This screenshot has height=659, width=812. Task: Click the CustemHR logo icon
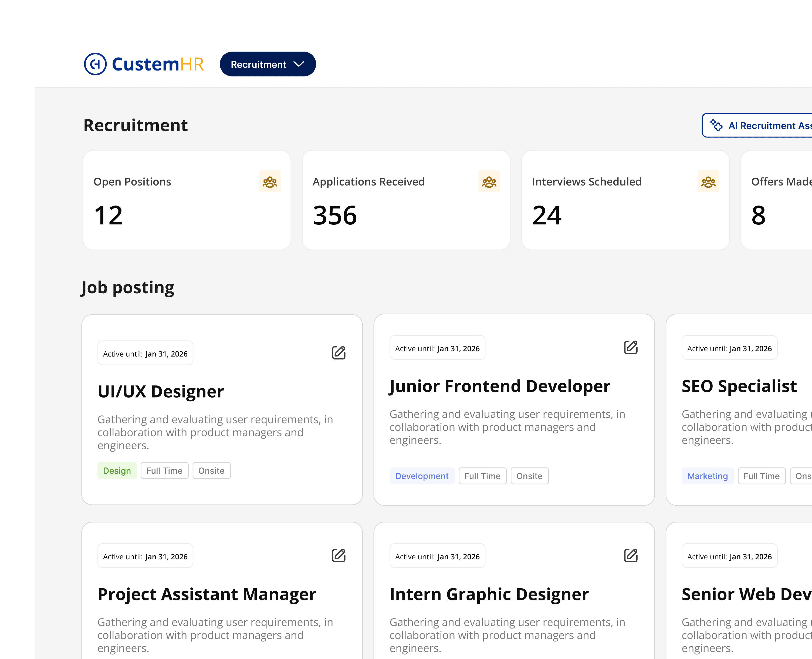tap(95, 64)
